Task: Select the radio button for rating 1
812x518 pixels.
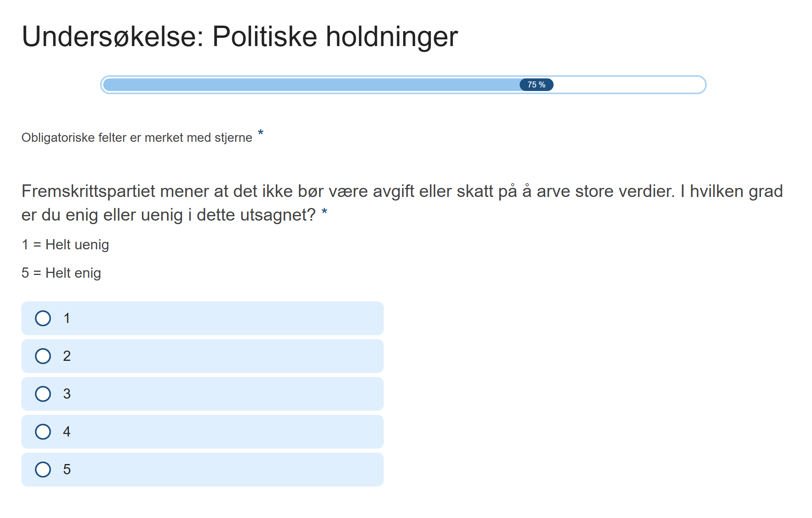Action: (x=43, y=318)
